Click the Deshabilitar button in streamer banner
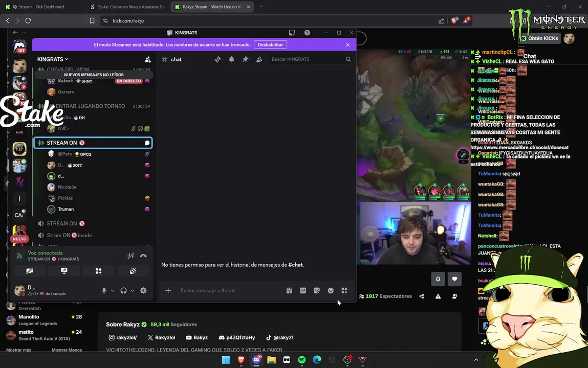588x368 pixels. pyautogui.click(x=270, y=44)
